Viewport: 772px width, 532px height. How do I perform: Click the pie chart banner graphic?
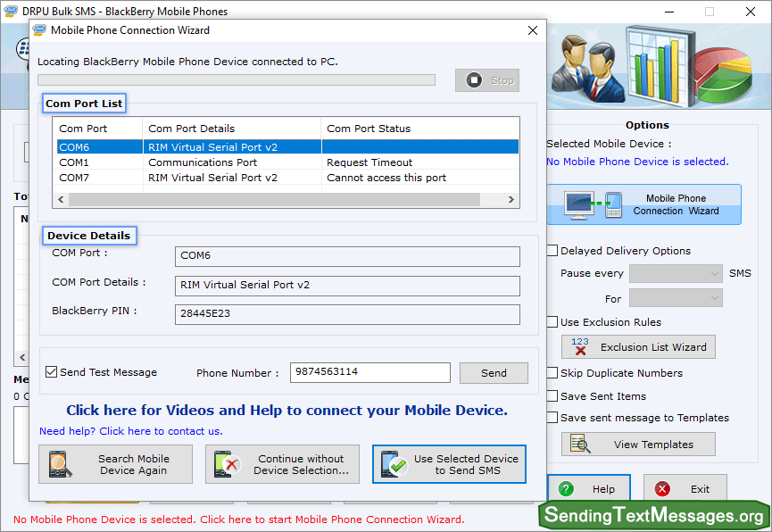(x=723, y=74)
